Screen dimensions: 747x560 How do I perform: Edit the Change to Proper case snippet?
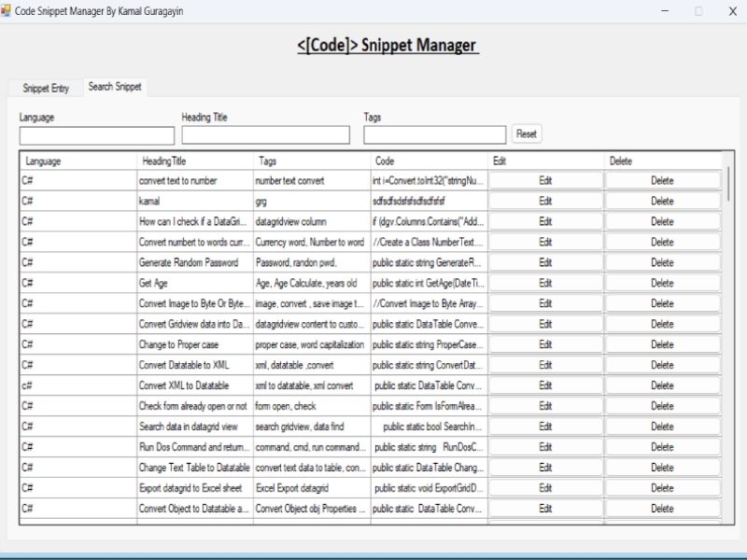545,344
